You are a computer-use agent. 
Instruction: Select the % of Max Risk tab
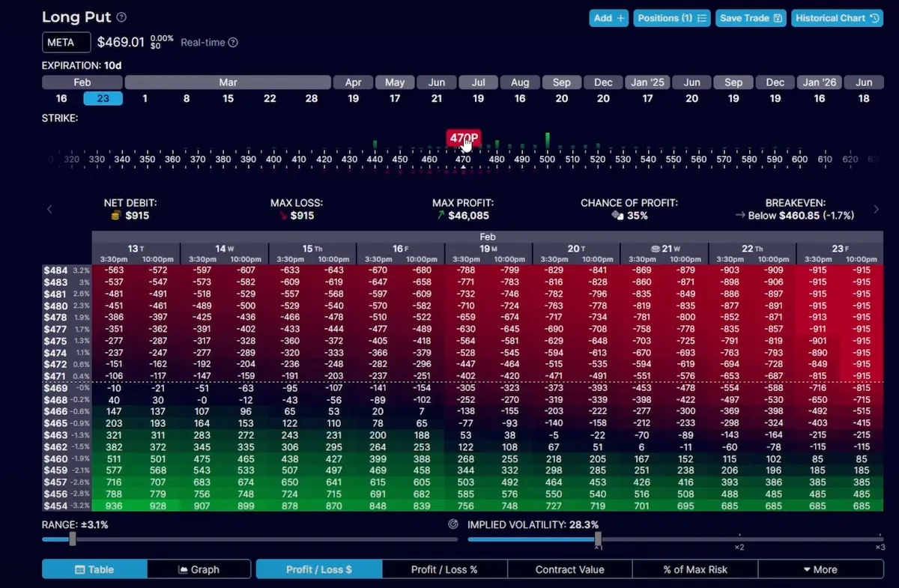click(x=694, y=569)
